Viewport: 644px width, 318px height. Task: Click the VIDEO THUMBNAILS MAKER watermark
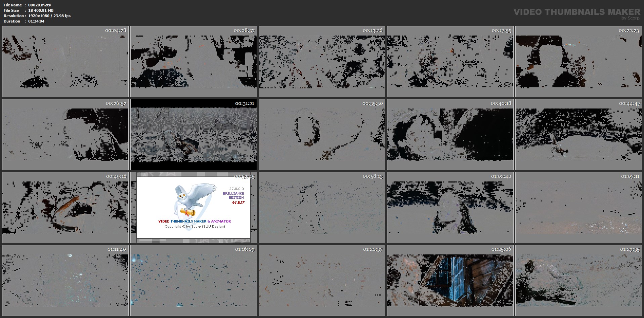[577, 12]
